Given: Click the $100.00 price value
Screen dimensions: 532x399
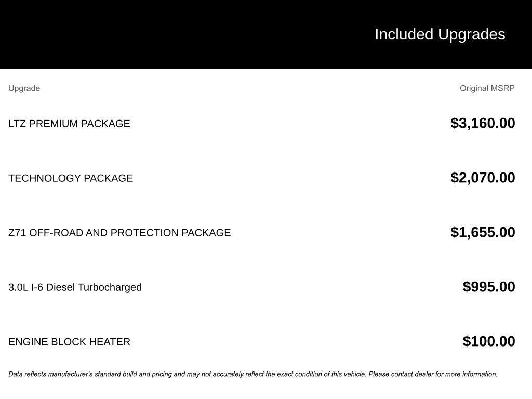Looking at the screenshot, I should (489, 341).
